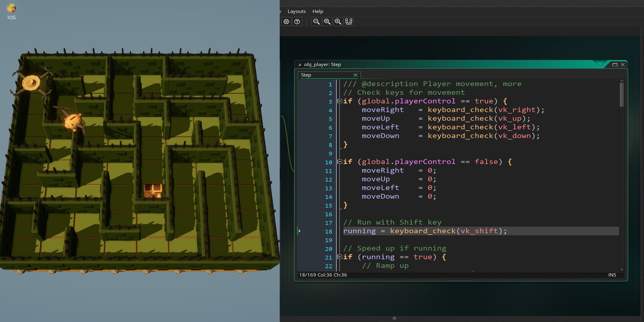
Task: Close the Step tab with its X
Action: [355, 75]
